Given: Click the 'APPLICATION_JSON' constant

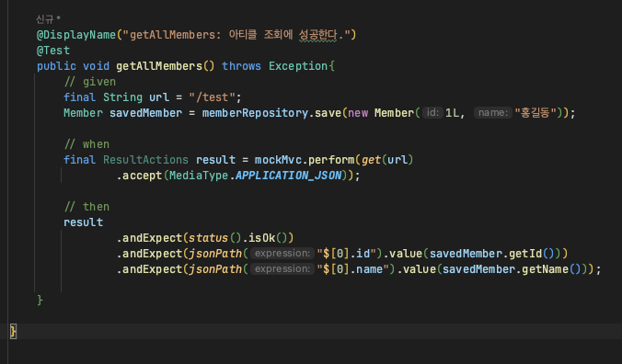Looking at the screenshot, I should 288,176.
